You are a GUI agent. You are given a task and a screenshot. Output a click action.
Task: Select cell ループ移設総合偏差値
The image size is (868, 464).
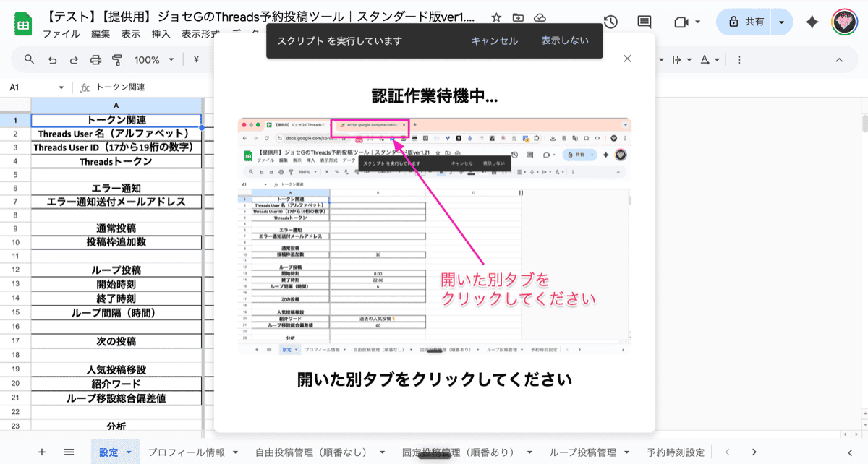(x=116, y=398)
